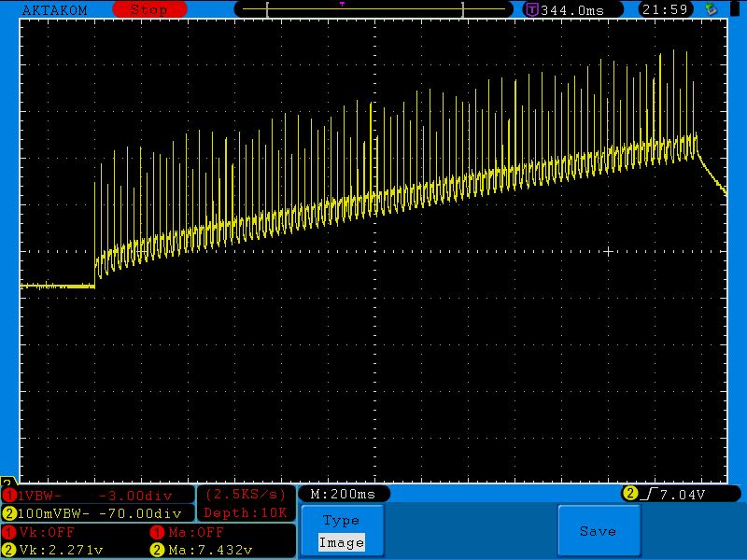Select the highlighted Image type option
Screen dimensions: 747x560
(341, 542)
